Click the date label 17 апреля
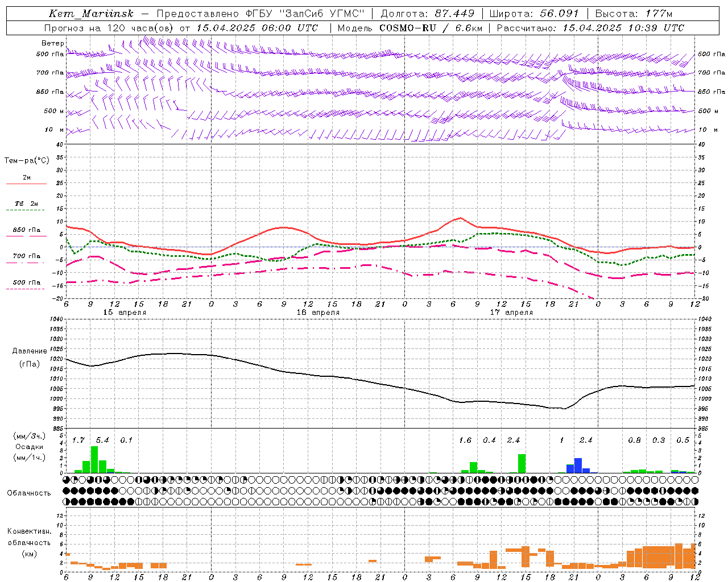Screen dimensions: 728x582 [511, 313]
